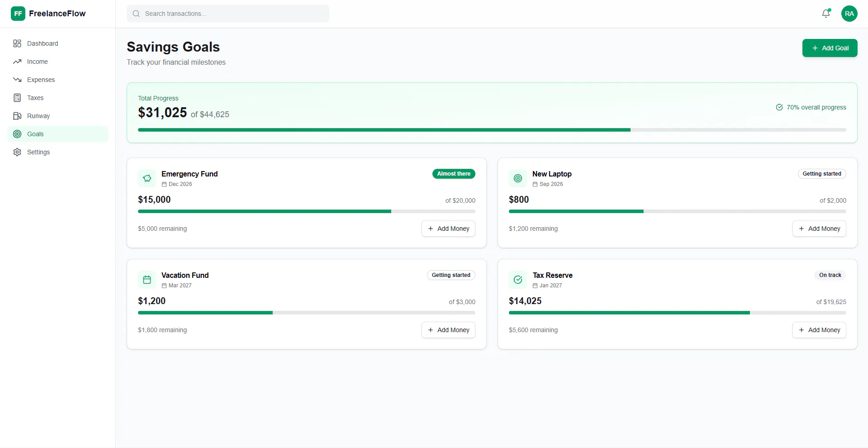Click the Vacation Fund progress bar
The image size is (868, 448).
pyautogui.click(x=307, y=313)
